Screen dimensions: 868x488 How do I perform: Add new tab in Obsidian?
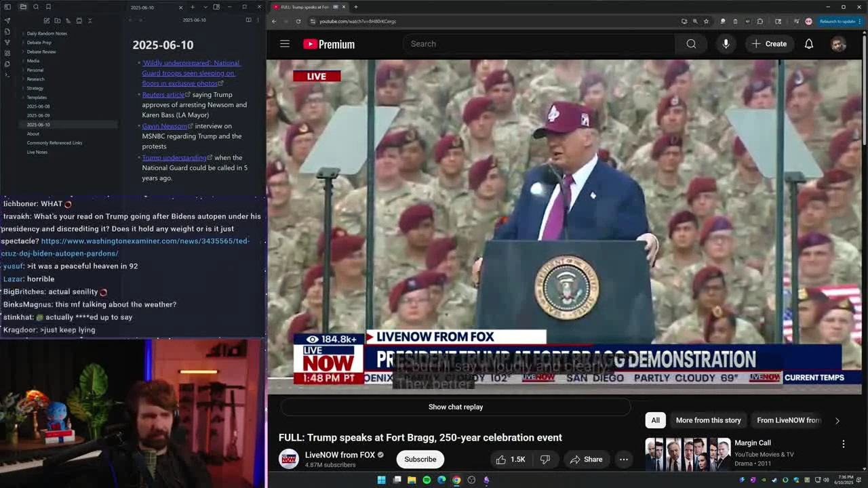193,7
